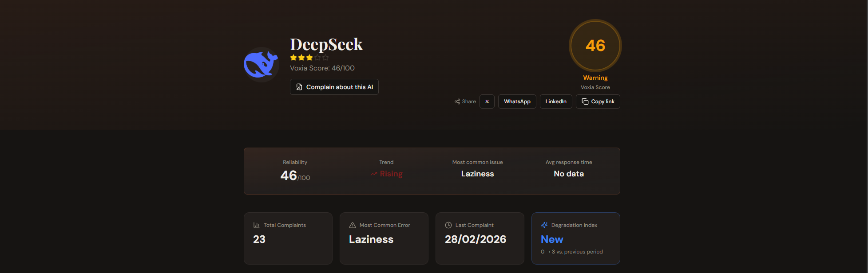868x273 pixels.
Task: Click the Reliability 46/100 value
Action: [x=295, y=175]
